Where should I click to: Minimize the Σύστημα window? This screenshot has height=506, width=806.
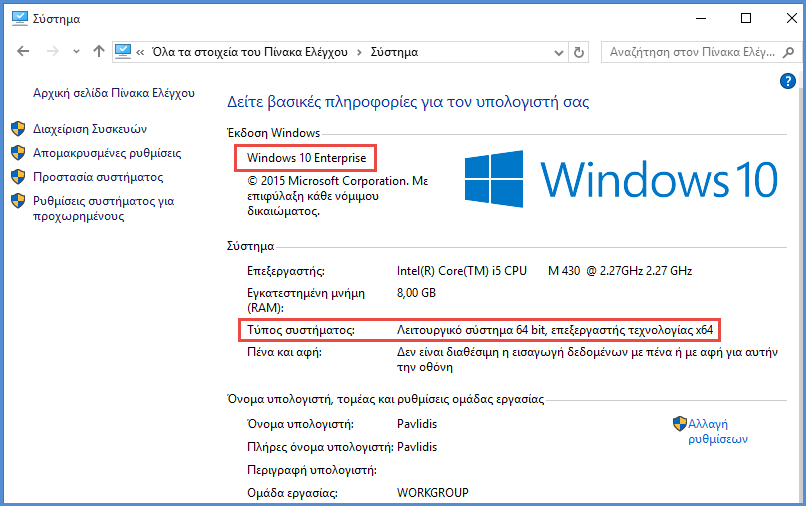[701, 19]
